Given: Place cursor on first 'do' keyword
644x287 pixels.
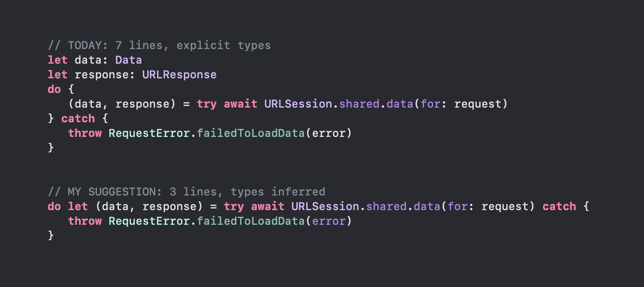Looking at the screenshot, I should click(x=54, y=89).
